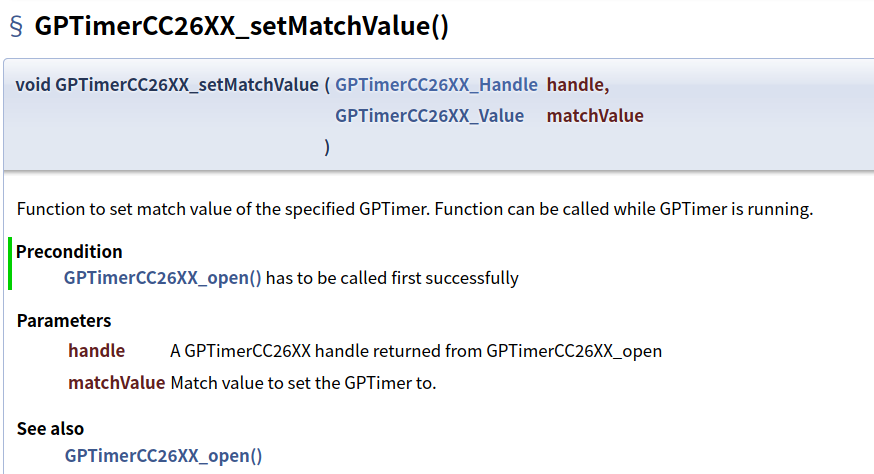Click the handle argument in the prototype

click(x=577, y=85)
